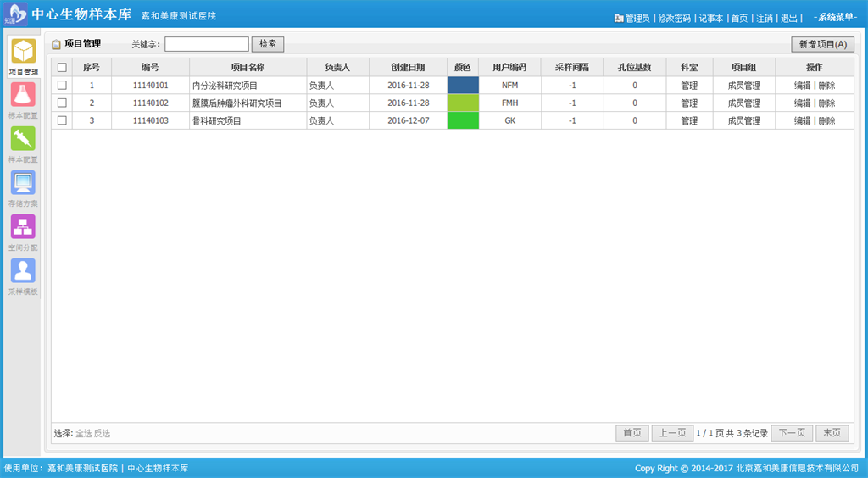The image size is (868, 478).
Task: Click the app logo in header
Action: [15, 15]
